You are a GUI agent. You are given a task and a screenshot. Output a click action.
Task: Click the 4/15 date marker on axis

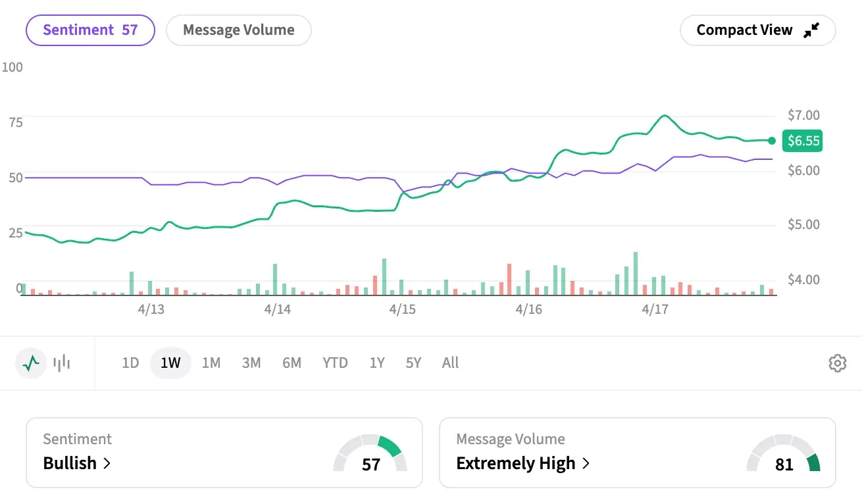[403, 309]
